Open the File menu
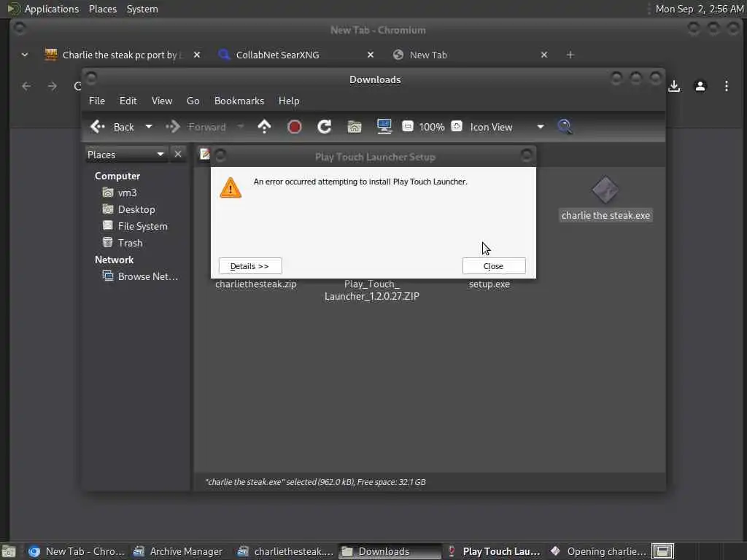The image size is (747, 560). tap(97, 101)
